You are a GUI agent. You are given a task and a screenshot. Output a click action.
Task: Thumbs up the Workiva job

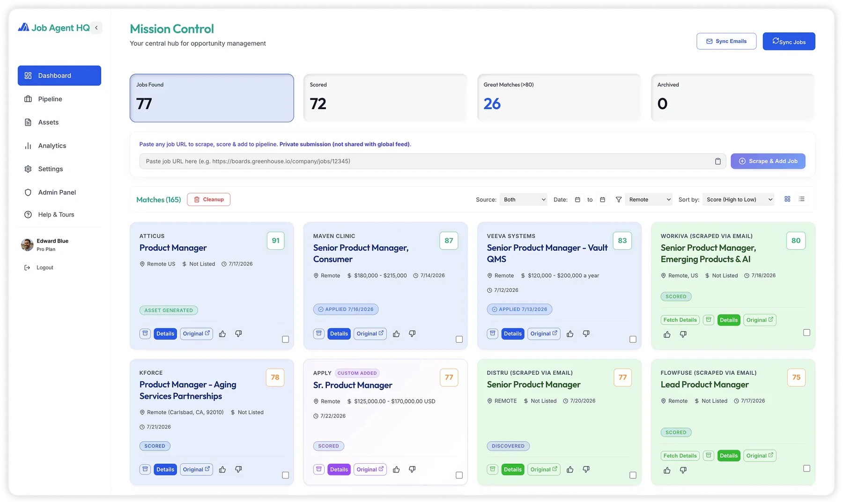click(x=667, y=334)
